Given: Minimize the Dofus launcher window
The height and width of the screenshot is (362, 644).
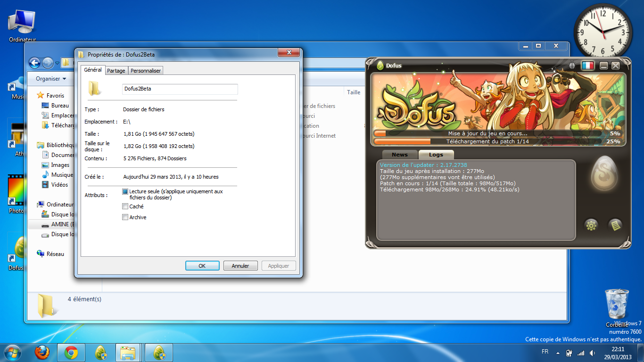Looking at the screenshot, I should pyautogui.click(x=604, y=66).
